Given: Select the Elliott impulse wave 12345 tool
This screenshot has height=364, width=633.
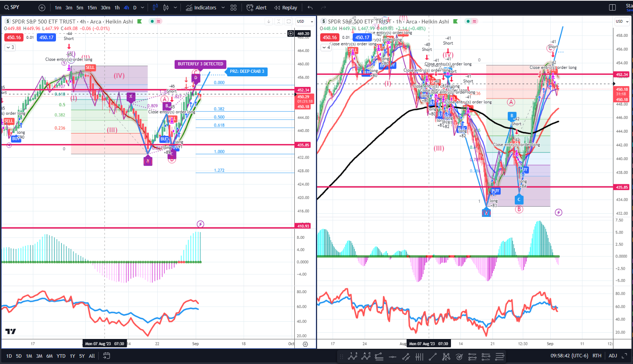Looking at the screenshot, I should [x=353, y=357].
